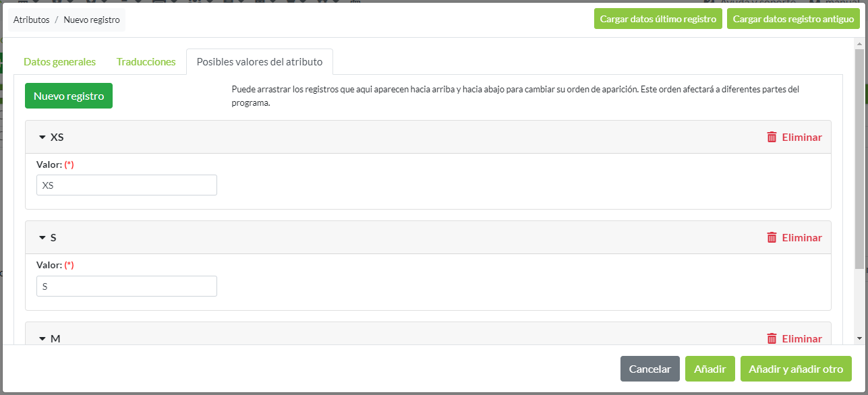Collapse the S value panel

click(x=42, y=238)
